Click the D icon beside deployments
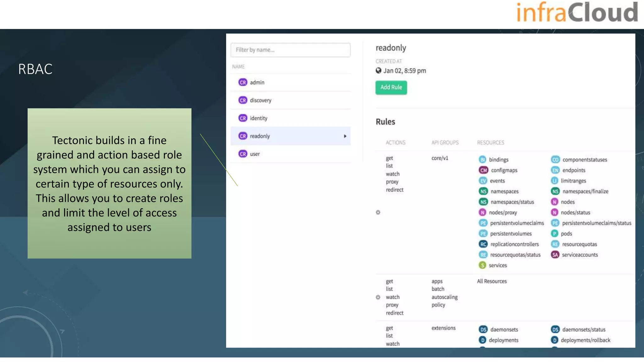The image size is (644, 362). [x=483, y=340]
